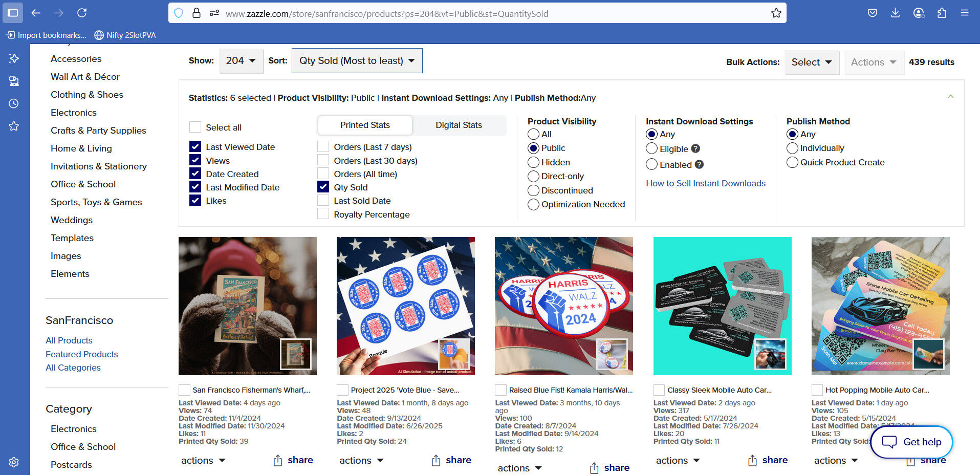Image resolution: width=980 pixels, height=475 pixels.
Task: Open the Sort Qty Sold dropdown
Action: (357, 61)
